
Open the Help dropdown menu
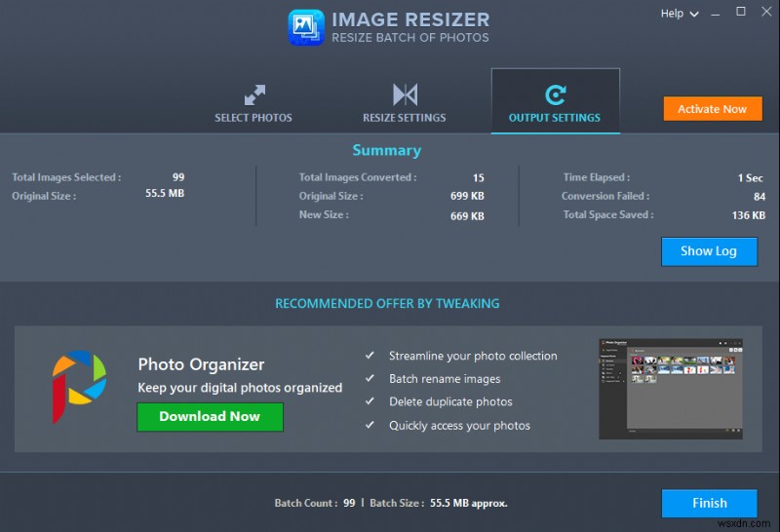click(x=680, y=14)
